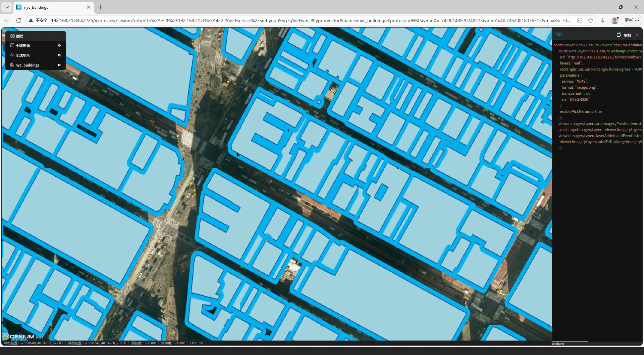
Task: Click the 全球地形 terrain mountain icon
Action: 12,55
